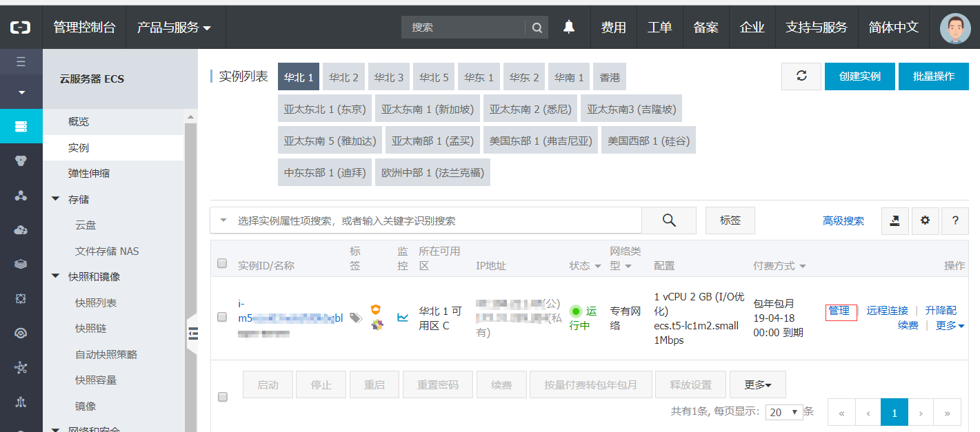Screen dimensions: 980x432
Task: Change page size dropdown showing 20
Action: (785, 412)
